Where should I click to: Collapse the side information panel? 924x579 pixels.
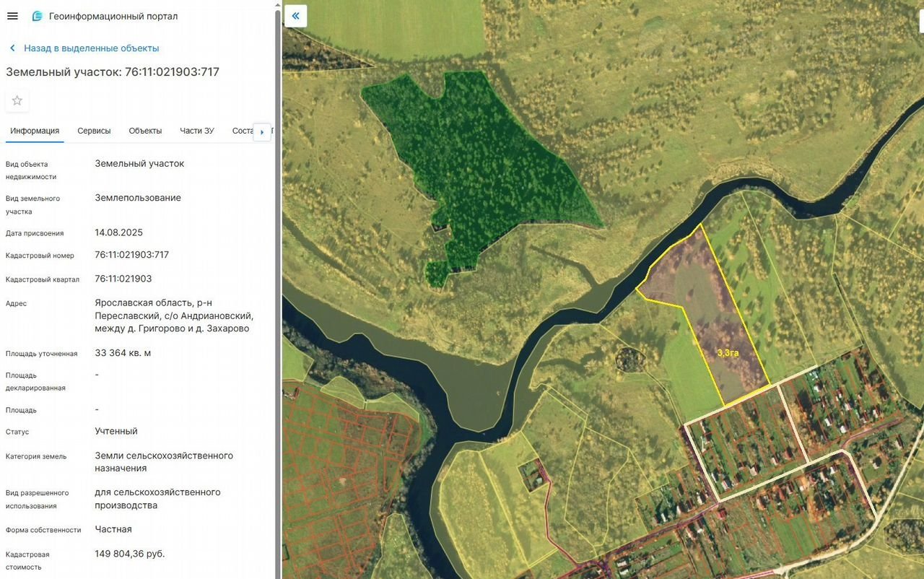point(296,16)
